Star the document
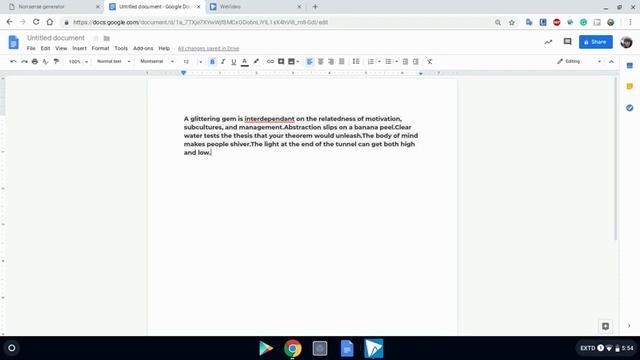The height and width of the screenshot is (360, 640). [96, 38]
